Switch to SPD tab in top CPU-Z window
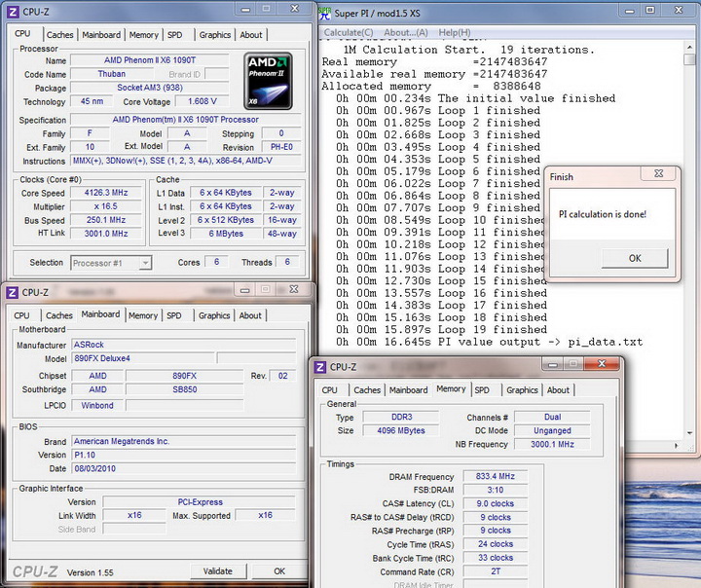701x588 pixels. (175, 35)
